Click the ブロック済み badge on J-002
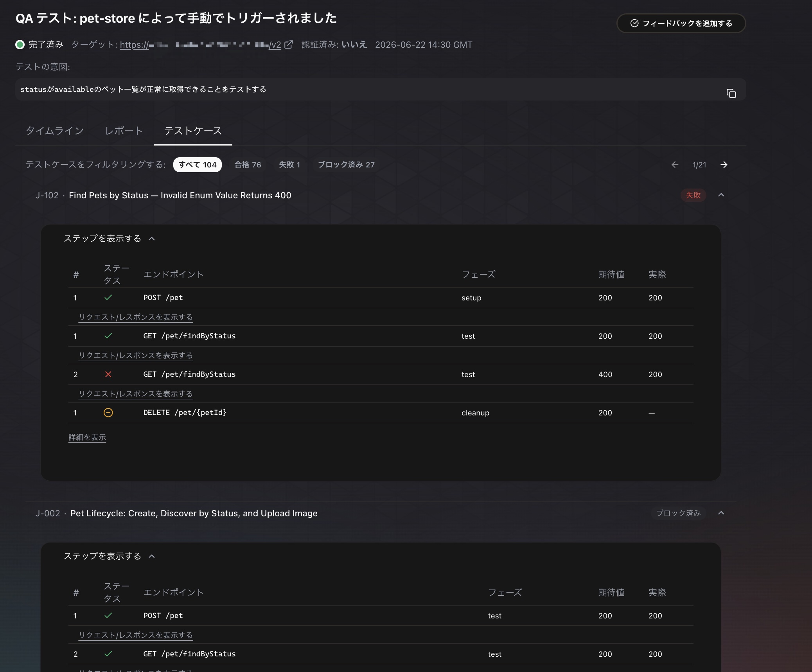Image resolution: width=812 pixels, height=672 pixels. pyautogui.click(x=678, y=513)
